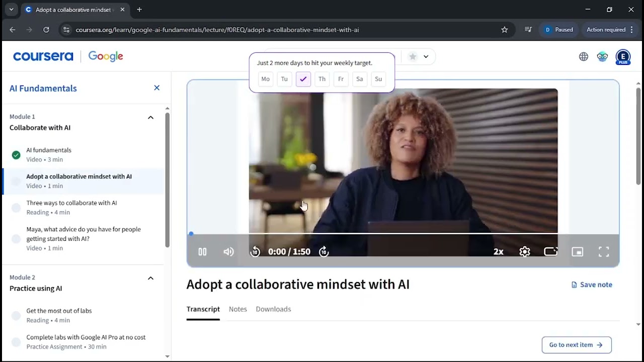
Task: Select Friday in weekly target
Action: [341, 79]
